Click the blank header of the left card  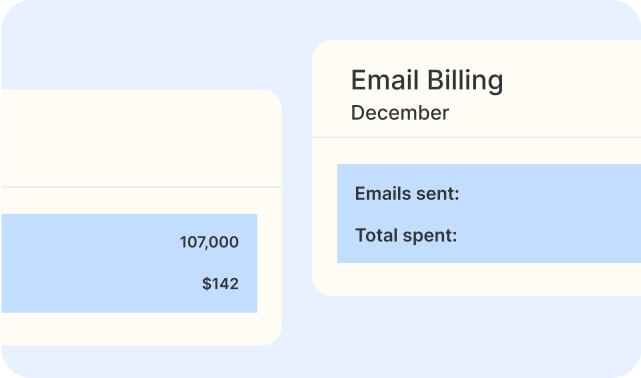(x=141, y=138)
